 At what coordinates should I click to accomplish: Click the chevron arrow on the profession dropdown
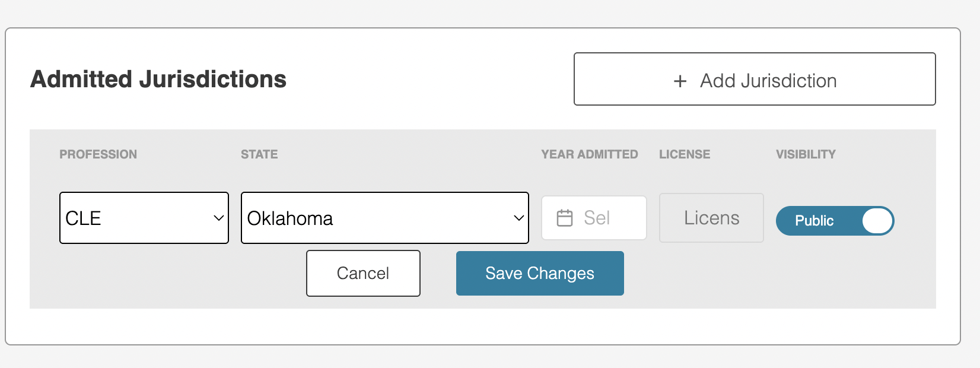pos(218,218)
